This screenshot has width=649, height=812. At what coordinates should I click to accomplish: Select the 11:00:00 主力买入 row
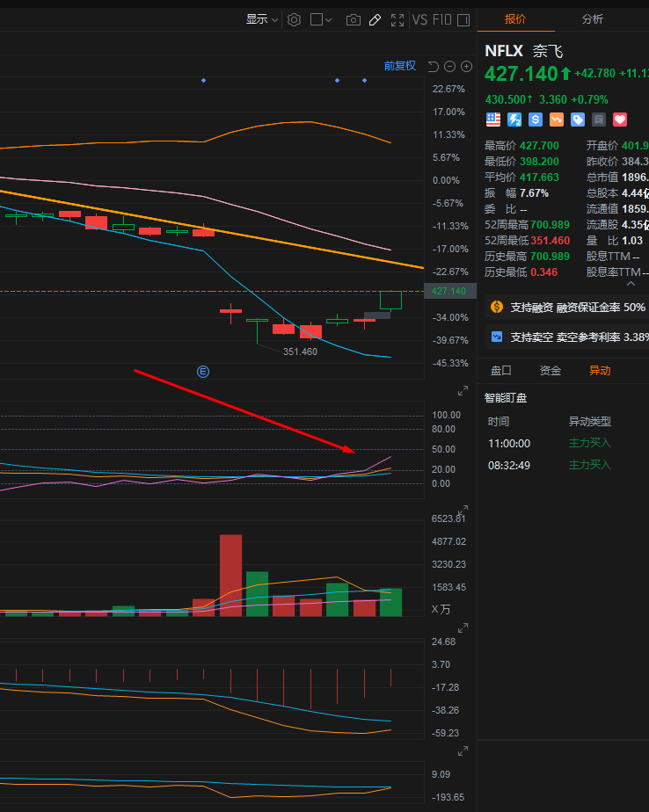pos(563,443)
